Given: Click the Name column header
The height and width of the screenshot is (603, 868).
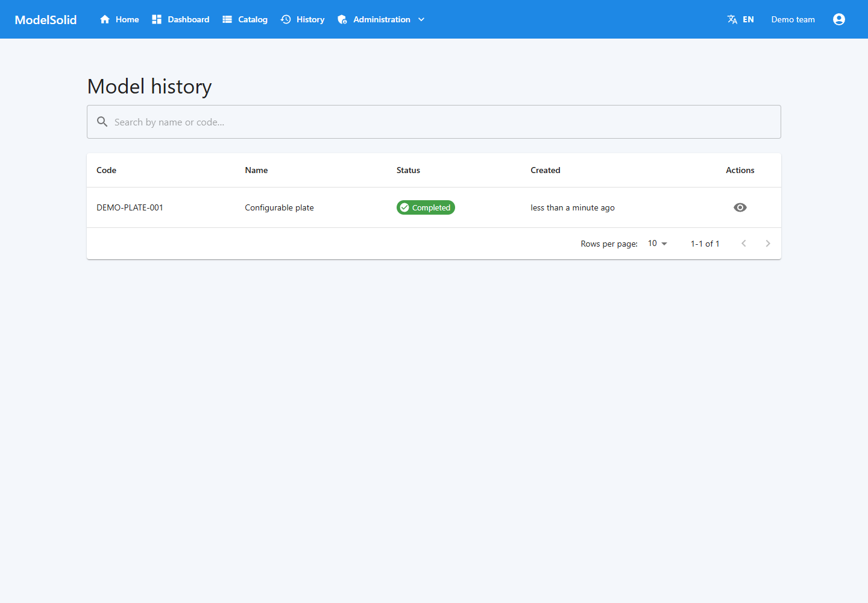Looking at the screenshot, I should coord(256,170).
